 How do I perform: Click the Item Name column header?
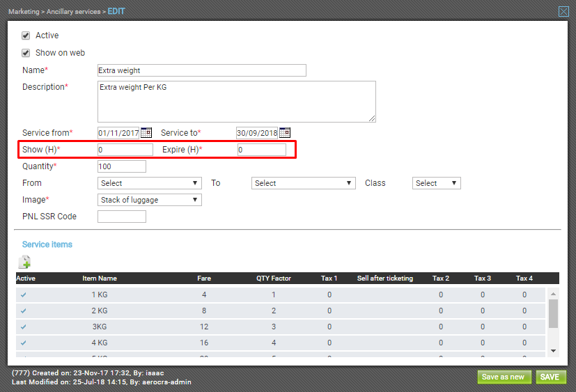coord(100,279)
